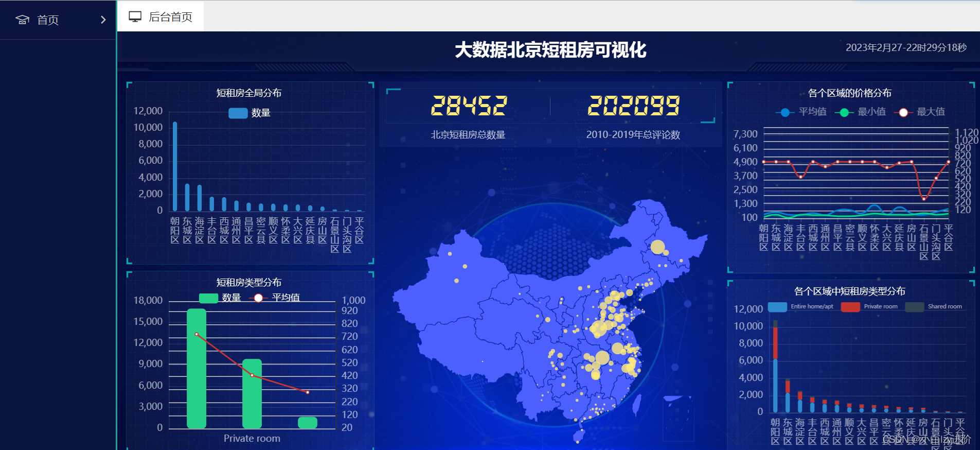Click the 短租房类型分布 chart title
The width and height of the screenshot is (980, 450).
249,283
